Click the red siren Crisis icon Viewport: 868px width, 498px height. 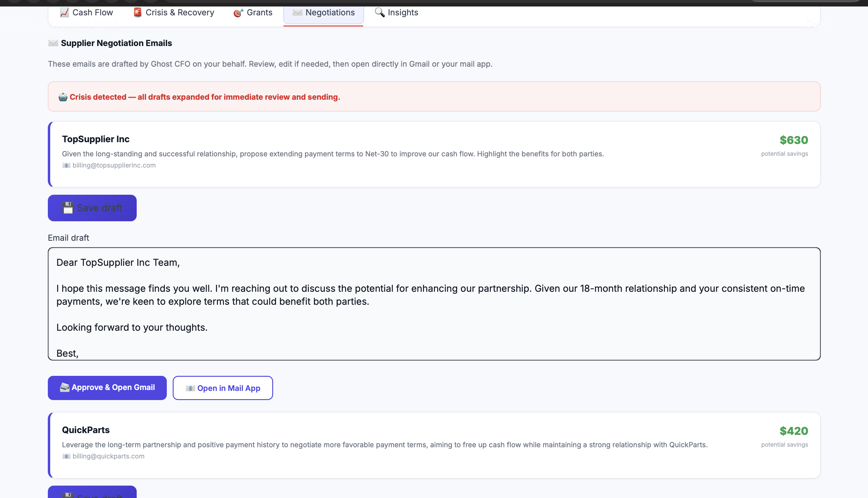(x=138, y=13)
